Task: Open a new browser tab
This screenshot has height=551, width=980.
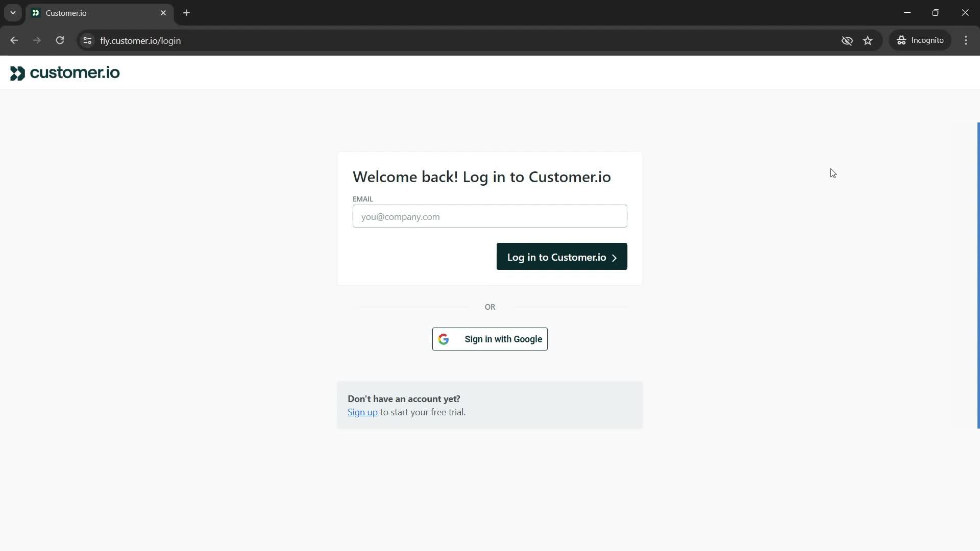Action: pyautogui.click(x=187, y=13)
